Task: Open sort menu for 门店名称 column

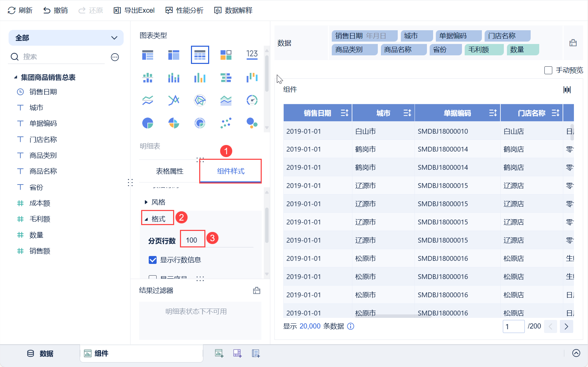Action: [x=555, y=113]
